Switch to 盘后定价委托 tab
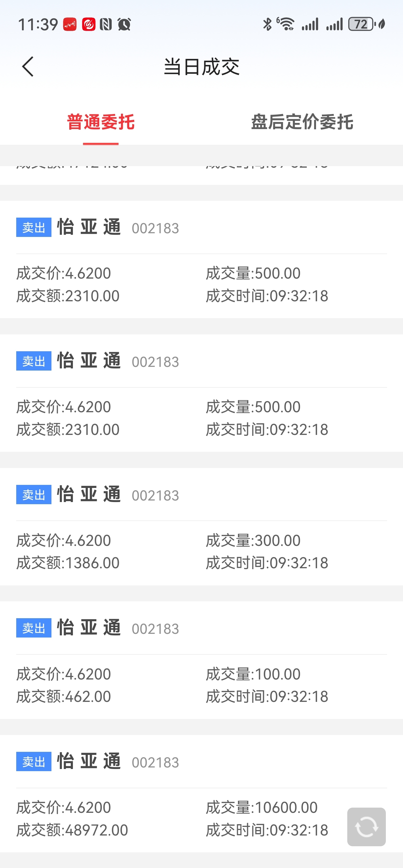This screenshot has height=868, width=403. coord(302,122)
